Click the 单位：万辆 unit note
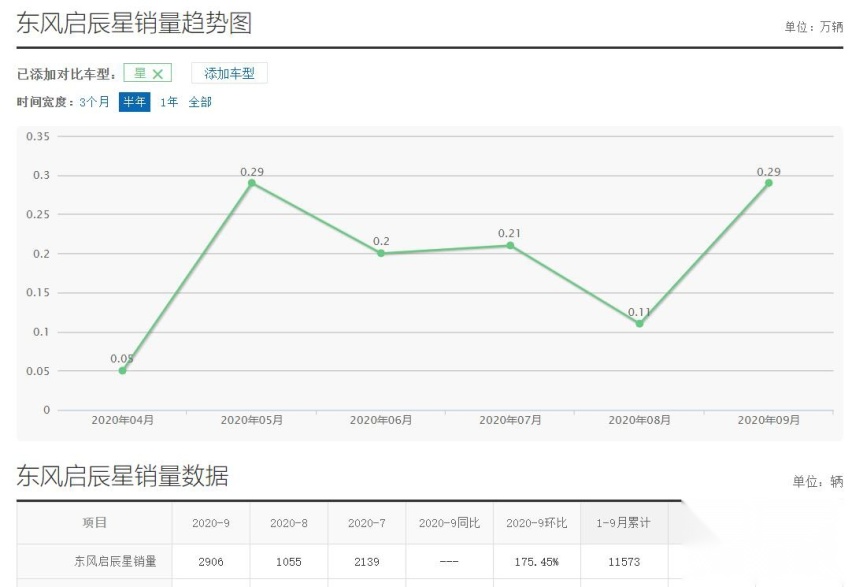This screenshot has height=587, width=852. 813,27
